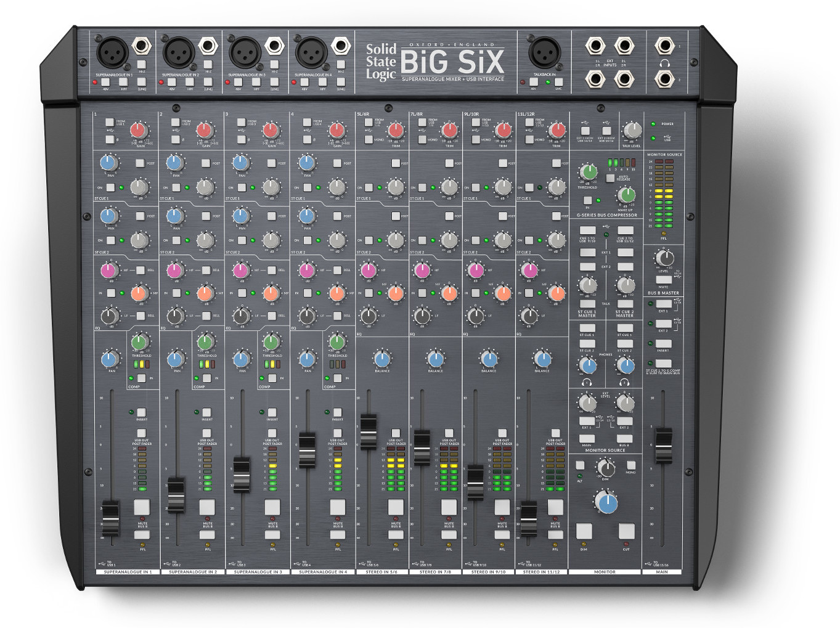
Task: Adjust the Bus B Master Level knob
Action: 664,258
